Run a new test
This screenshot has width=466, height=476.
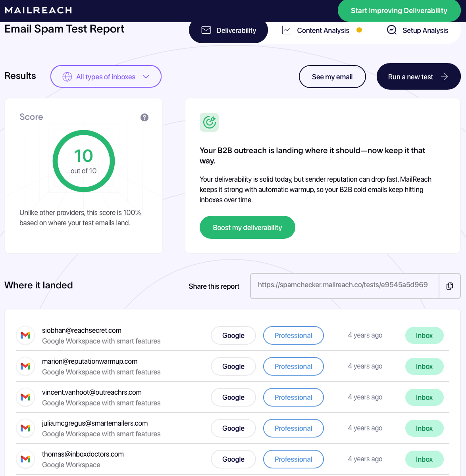418,76
